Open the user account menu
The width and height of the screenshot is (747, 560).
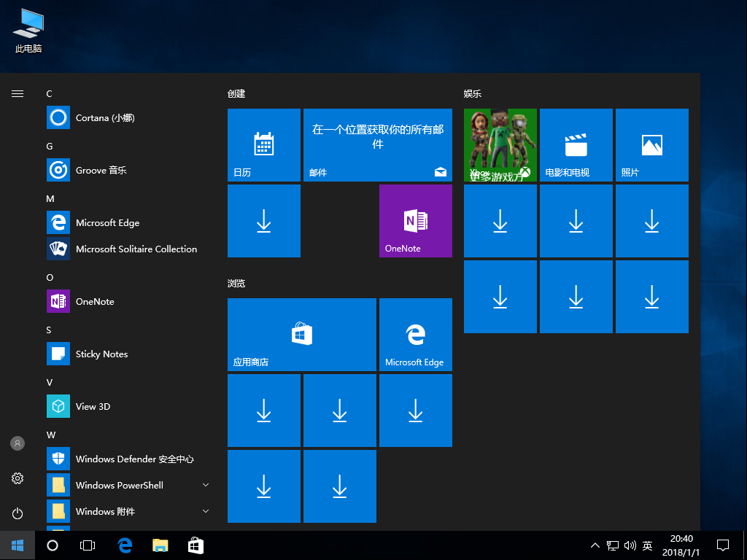coord(18,443)
